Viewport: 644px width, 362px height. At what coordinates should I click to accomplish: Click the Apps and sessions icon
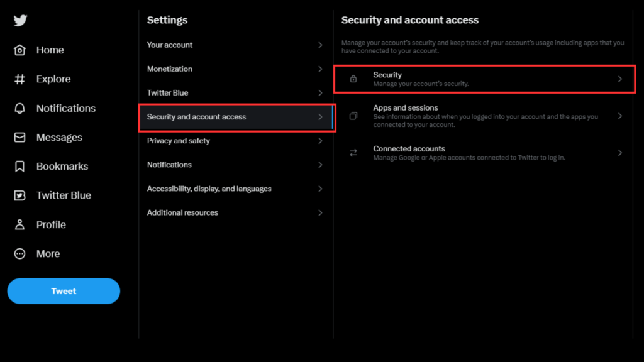(353, 116)
